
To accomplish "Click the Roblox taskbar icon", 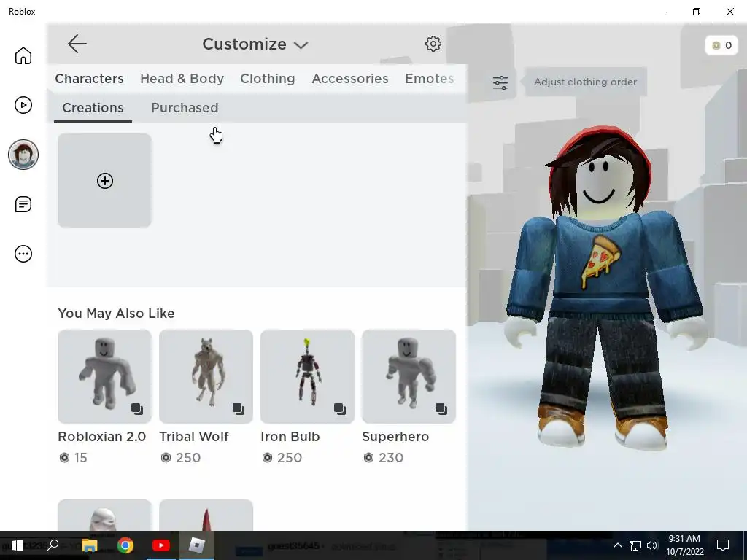I will [196, 545].
